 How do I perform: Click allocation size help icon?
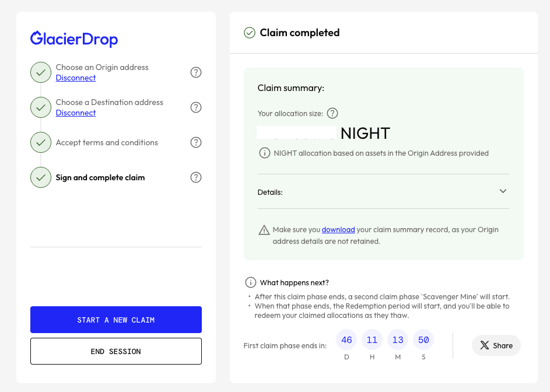pos(332,113)
